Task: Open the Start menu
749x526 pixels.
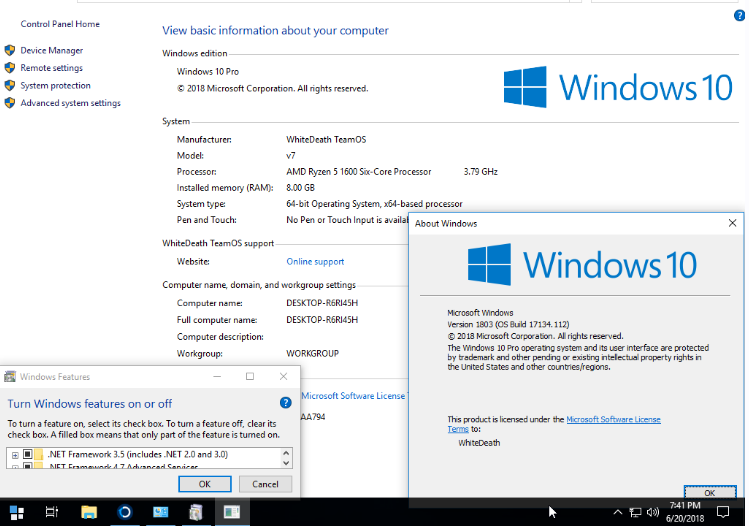Action: pyautogui.click(x=17, y=512)
